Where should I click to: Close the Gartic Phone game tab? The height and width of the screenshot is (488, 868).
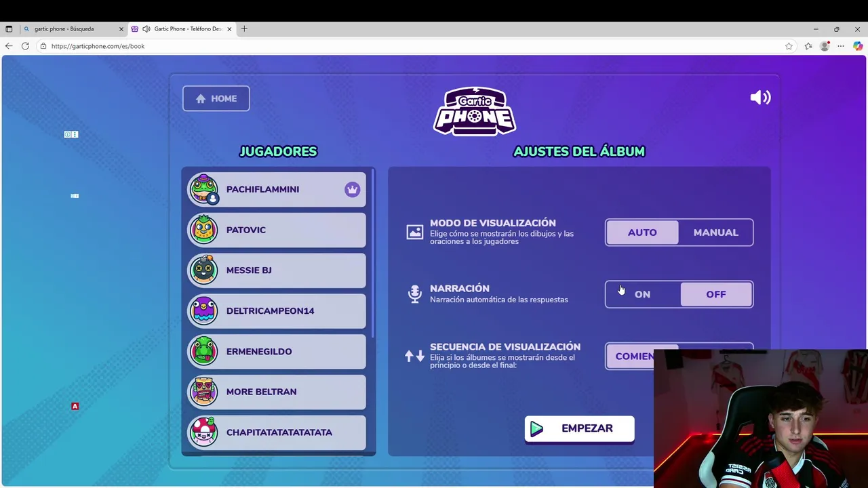pos(229,29)
